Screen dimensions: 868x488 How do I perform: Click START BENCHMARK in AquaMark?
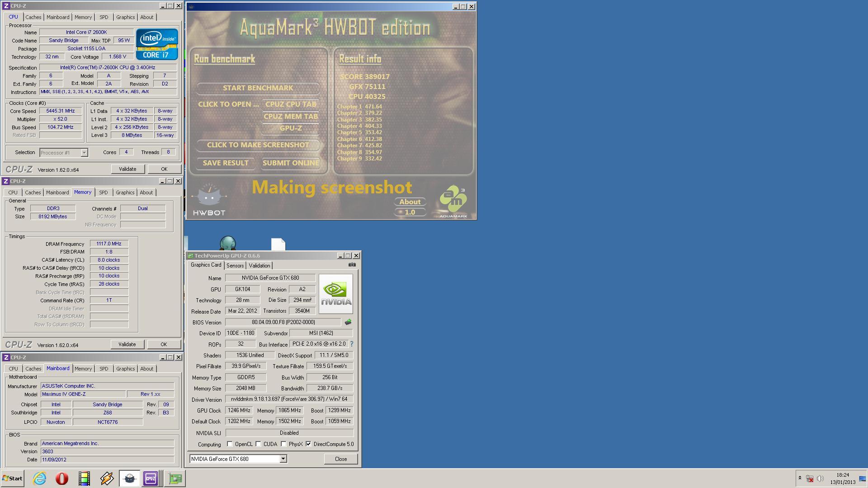pyautogui.click(x=258, y=88)
